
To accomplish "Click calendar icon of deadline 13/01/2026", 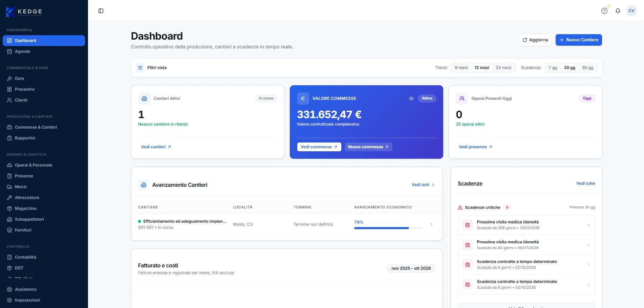I will tap(468, 225).
